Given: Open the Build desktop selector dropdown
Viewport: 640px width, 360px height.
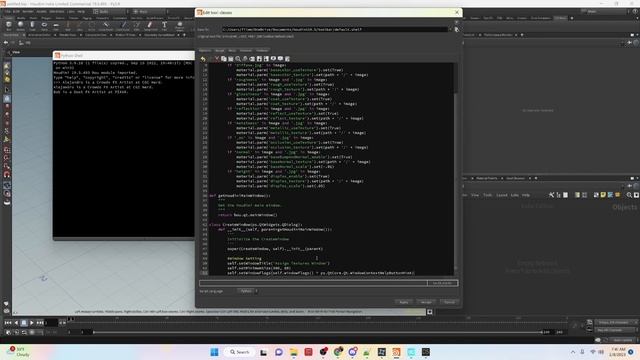Looking at the screenshot, I should coord(110,11).
